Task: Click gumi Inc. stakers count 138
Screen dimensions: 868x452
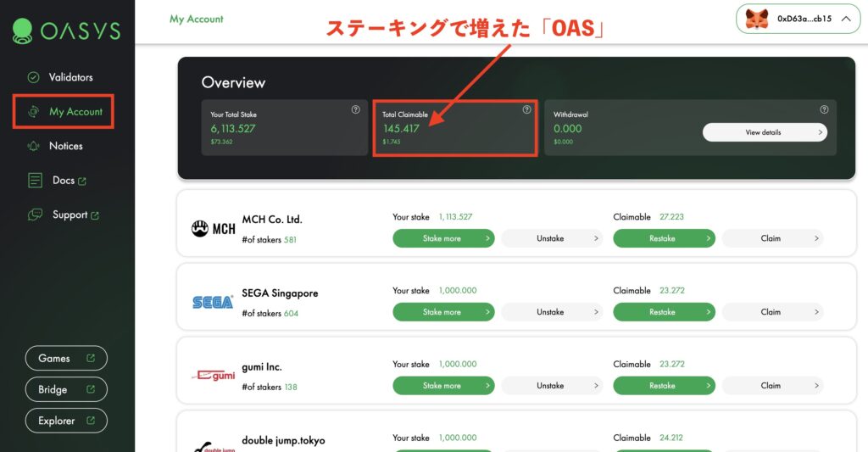Action: 291,388
